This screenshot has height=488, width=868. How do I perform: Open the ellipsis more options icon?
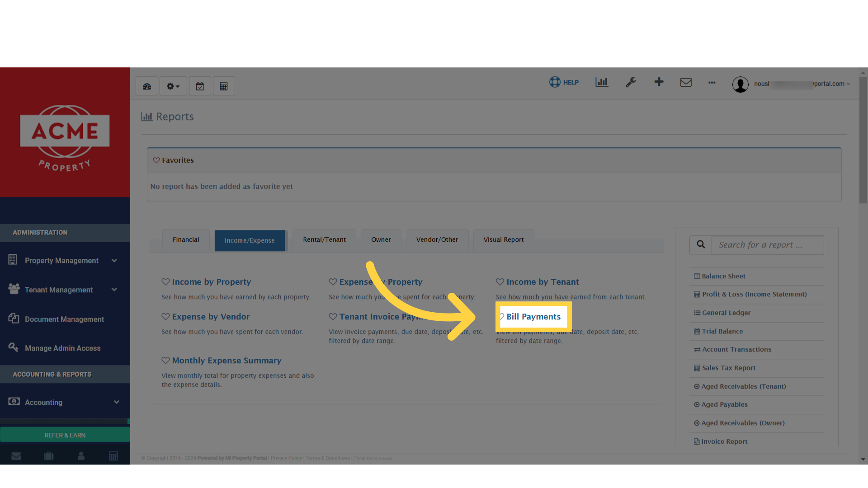712,83
